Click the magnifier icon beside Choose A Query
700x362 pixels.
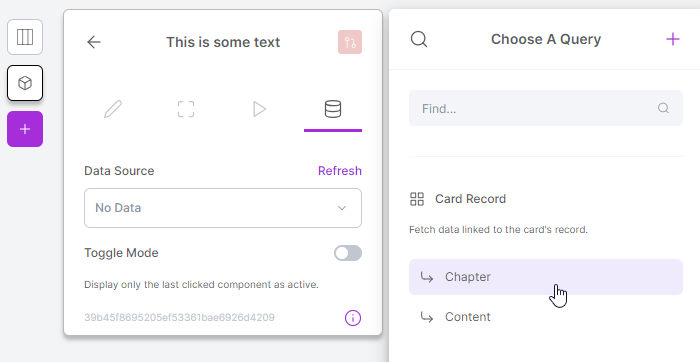(419, 39)
